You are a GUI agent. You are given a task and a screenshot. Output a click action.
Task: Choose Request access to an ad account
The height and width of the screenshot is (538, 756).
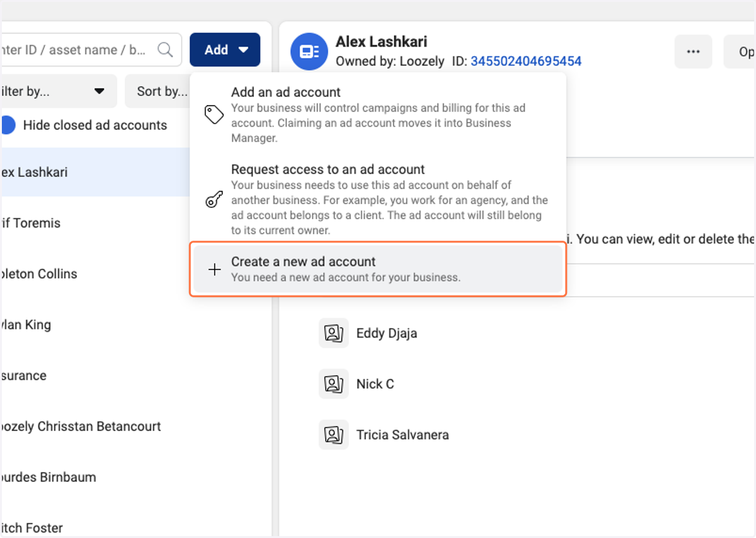point(378,200)
